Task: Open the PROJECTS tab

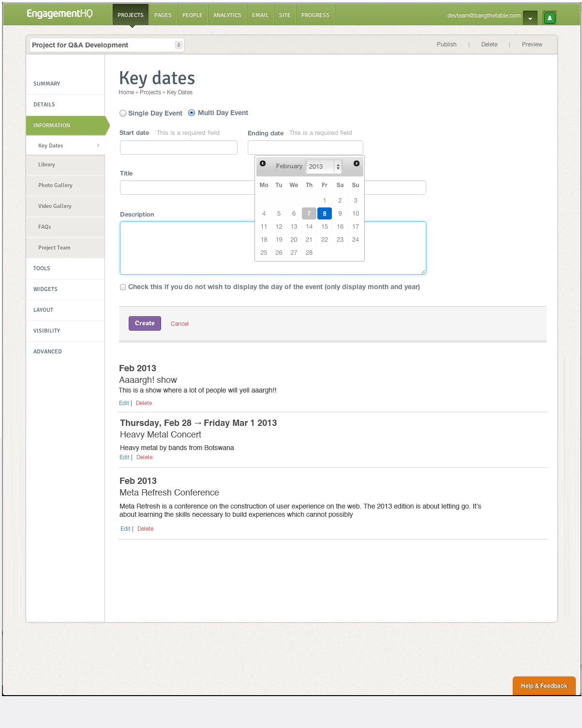Action: [131, 15]
